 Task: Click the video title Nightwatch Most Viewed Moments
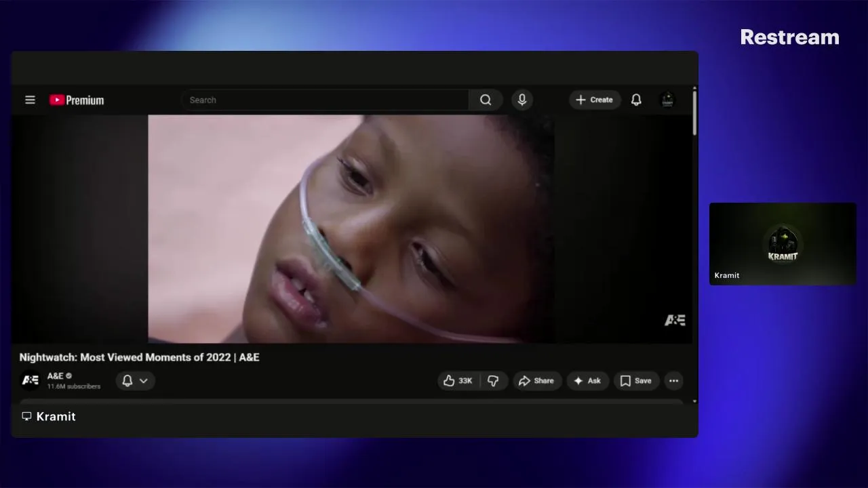tap(140, 357)
